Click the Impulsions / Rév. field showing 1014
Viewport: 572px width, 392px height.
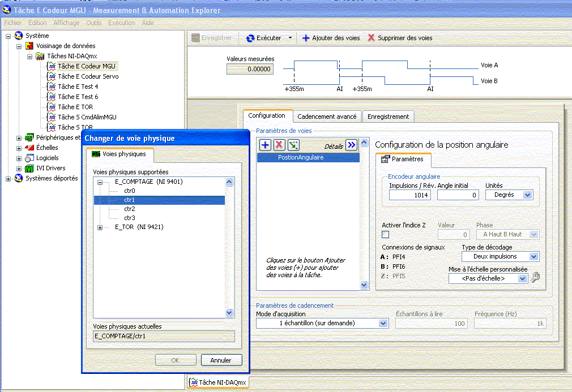(410, 195)
